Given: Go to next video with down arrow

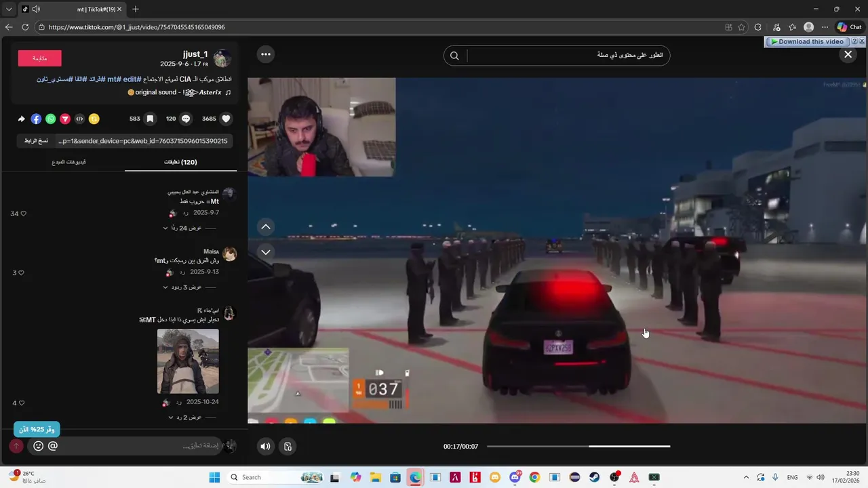Looking at the screenshot, I should pos(266,251).
